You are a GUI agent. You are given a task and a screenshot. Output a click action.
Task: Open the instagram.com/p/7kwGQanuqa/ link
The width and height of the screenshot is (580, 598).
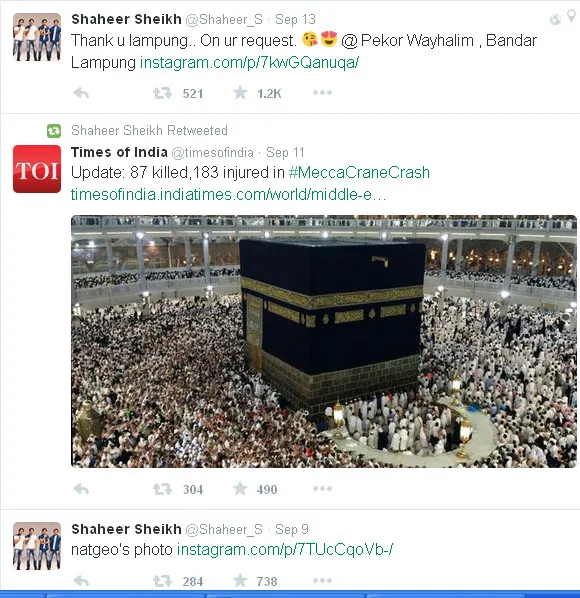click(x=249, y=63)
